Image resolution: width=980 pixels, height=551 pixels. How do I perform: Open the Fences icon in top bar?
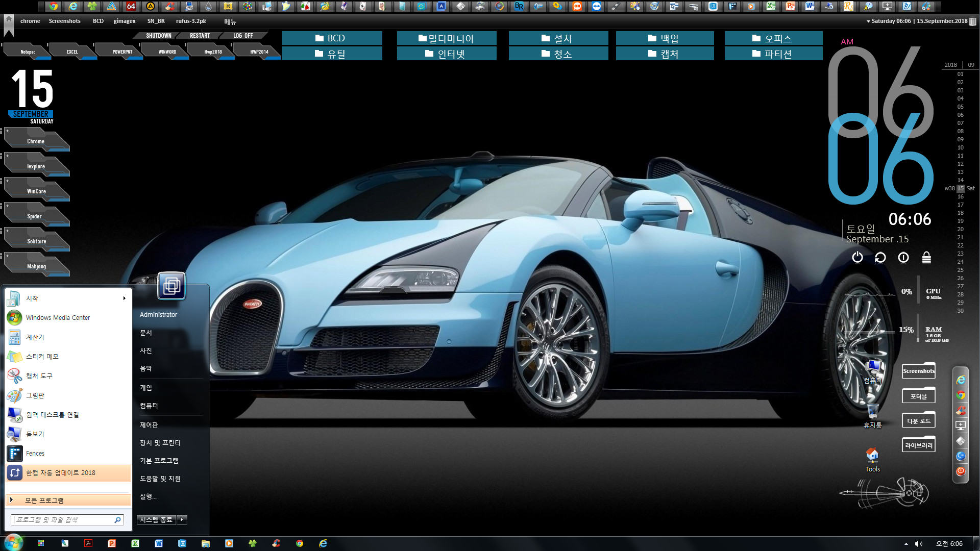[x=732, y=7]
